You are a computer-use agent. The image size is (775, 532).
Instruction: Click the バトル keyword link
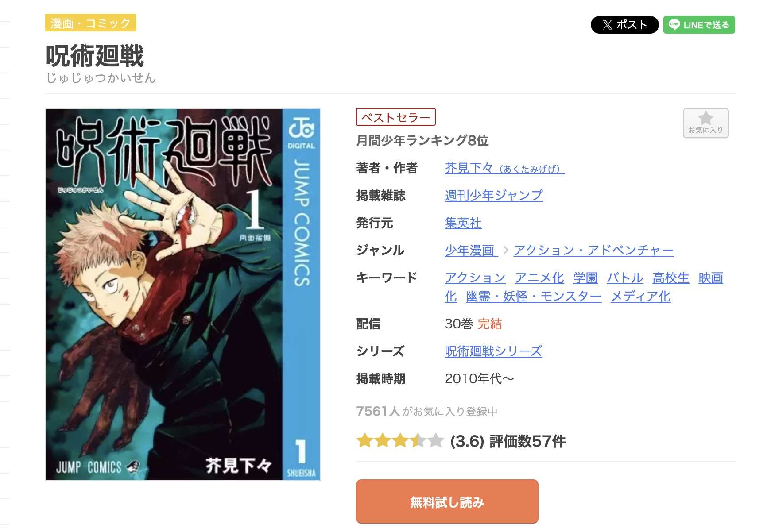[624, 278]
